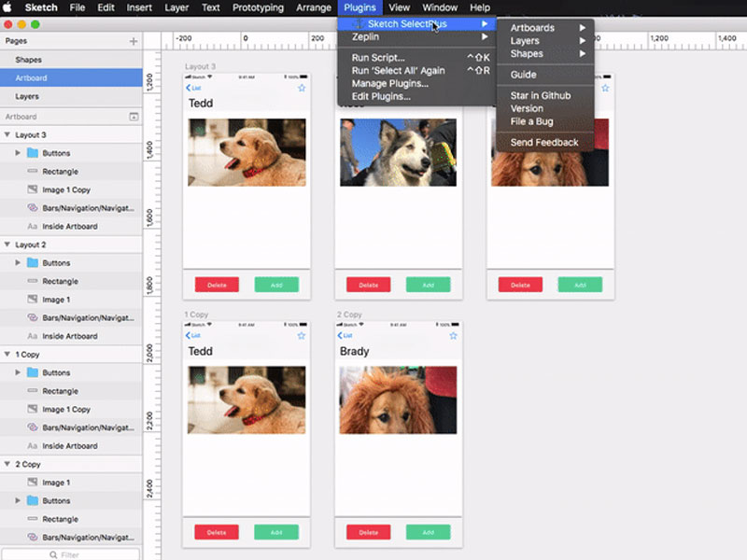Image resolution: width=747 pixels, height=560 pixels.
Task: Click Buttons folder icon under Layout 2
Action: point(33,262)
